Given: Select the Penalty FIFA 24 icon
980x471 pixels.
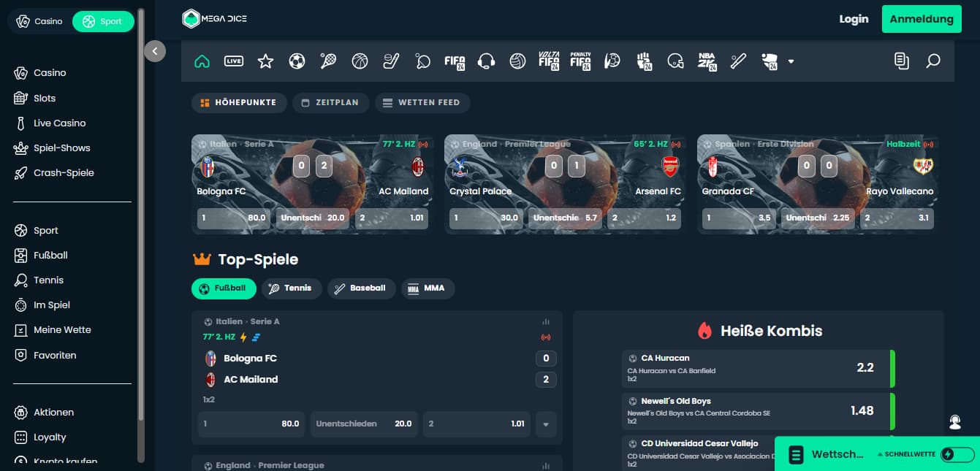Looking at the screenshot, I should (580, 61).
